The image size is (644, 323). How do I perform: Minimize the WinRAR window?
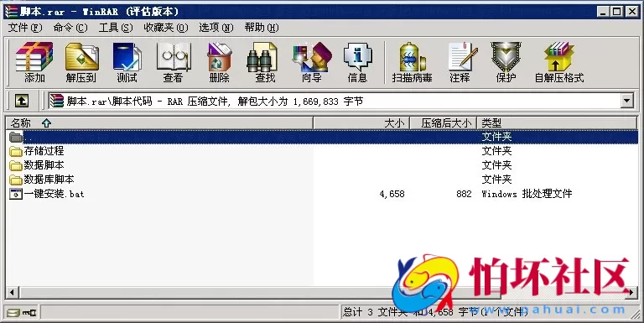pyautogui.click(x=603, y=12)
